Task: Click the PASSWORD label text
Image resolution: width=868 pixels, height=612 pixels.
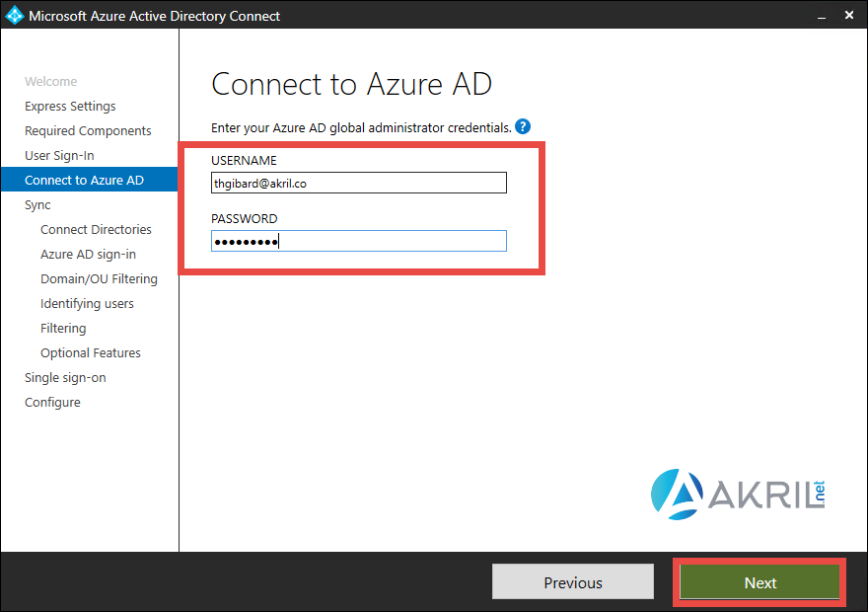Action: (x=245, y=218)
